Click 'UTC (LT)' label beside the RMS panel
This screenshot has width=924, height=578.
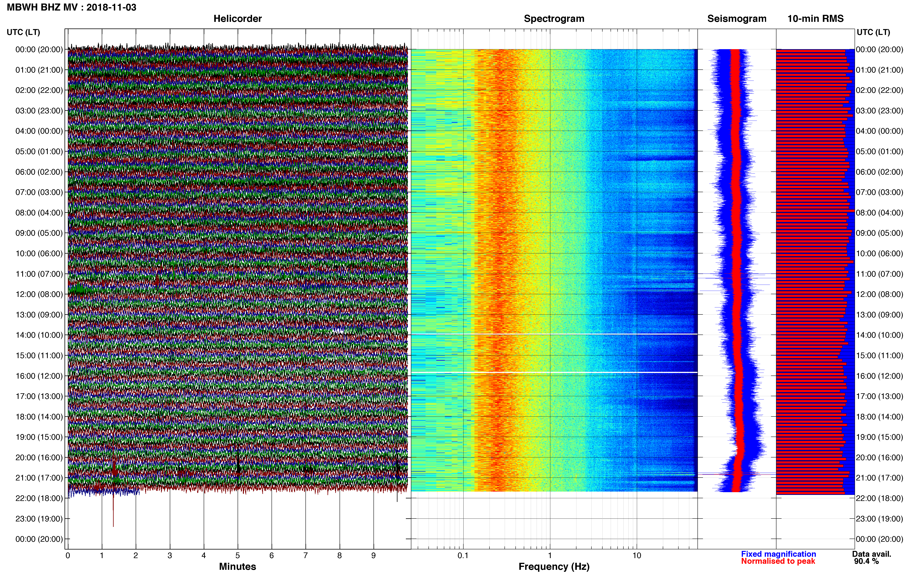(x=873, y=32)
